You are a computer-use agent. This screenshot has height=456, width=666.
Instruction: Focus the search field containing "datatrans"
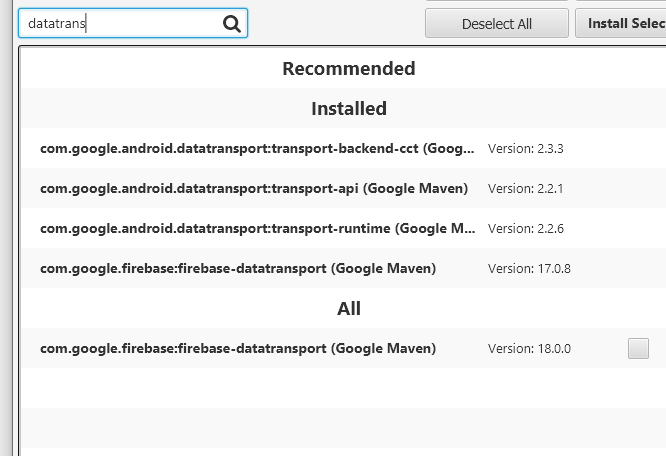[120, 24]
